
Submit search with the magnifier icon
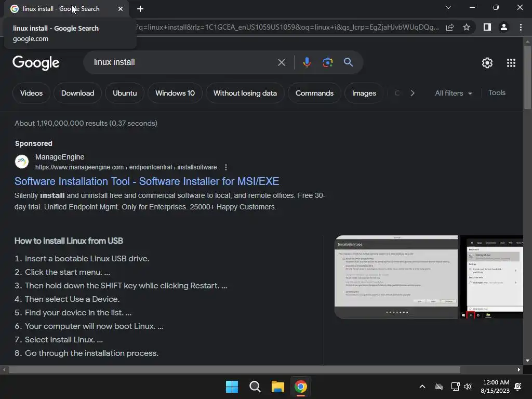pos(348,62)
